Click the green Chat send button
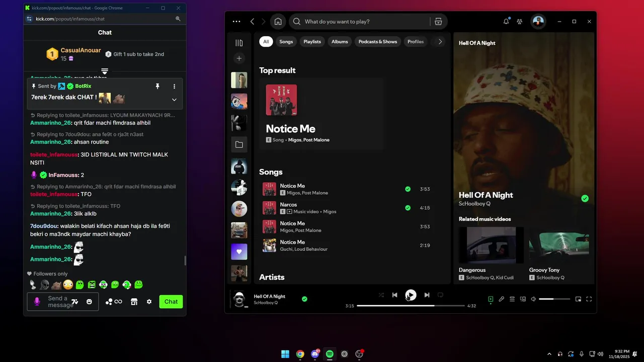Viewport: 644px width, 362px height. coord(171,302)
